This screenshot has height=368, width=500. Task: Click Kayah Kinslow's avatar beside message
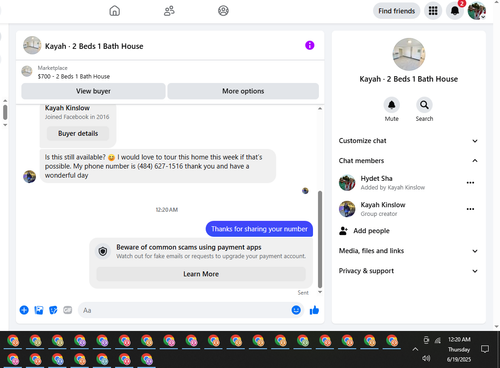pyautogui.click(x=29, y=176)
